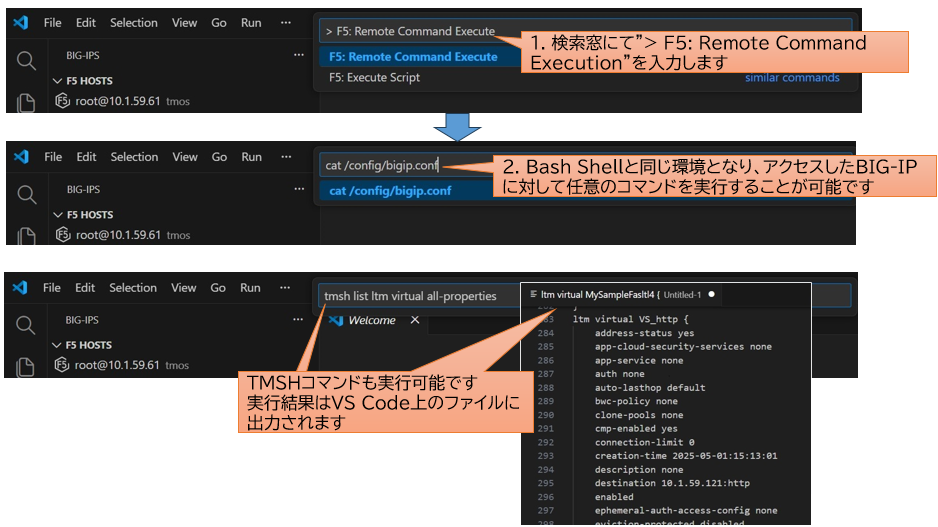Image resolution: width=938 pixels, height=527 pixels.
Task: Open the Search icon in the cat /config/bigip.conf window
Action: [x=26, y=194]
